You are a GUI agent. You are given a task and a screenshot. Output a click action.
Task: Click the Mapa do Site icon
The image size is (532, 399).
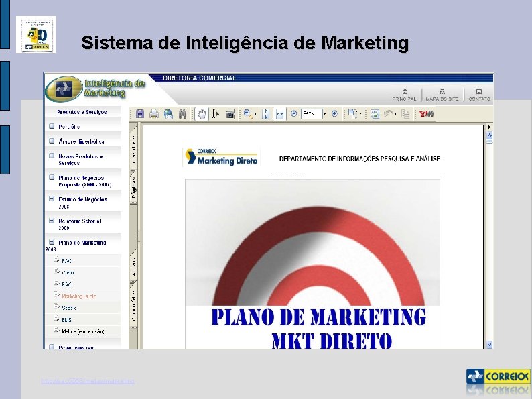[x=442, y=91]
